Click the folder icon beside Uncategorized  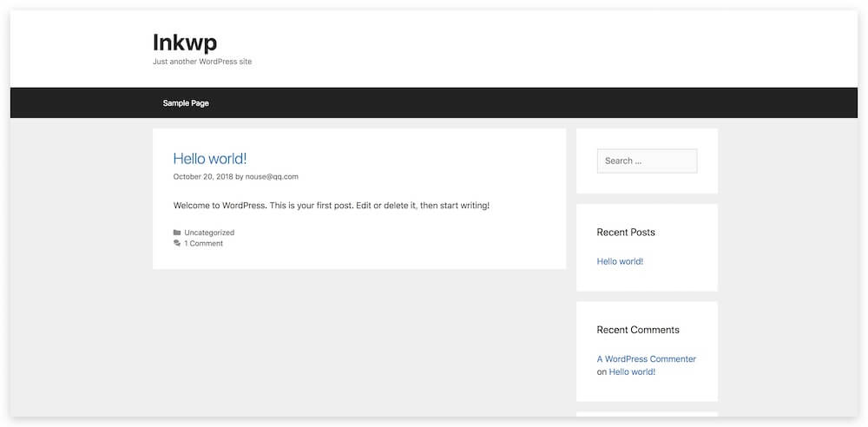click(177, 233)
